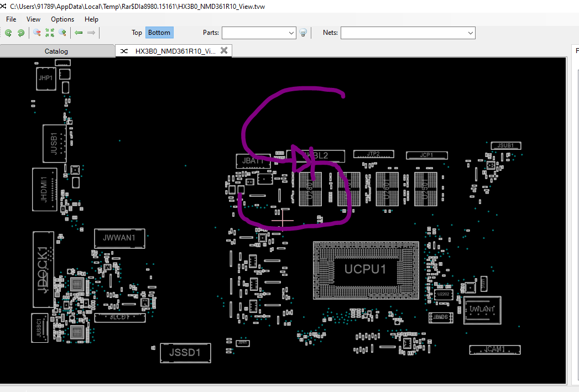
Task: Click the rotate clockwise toolbar icon
Action: click(20, 33)
